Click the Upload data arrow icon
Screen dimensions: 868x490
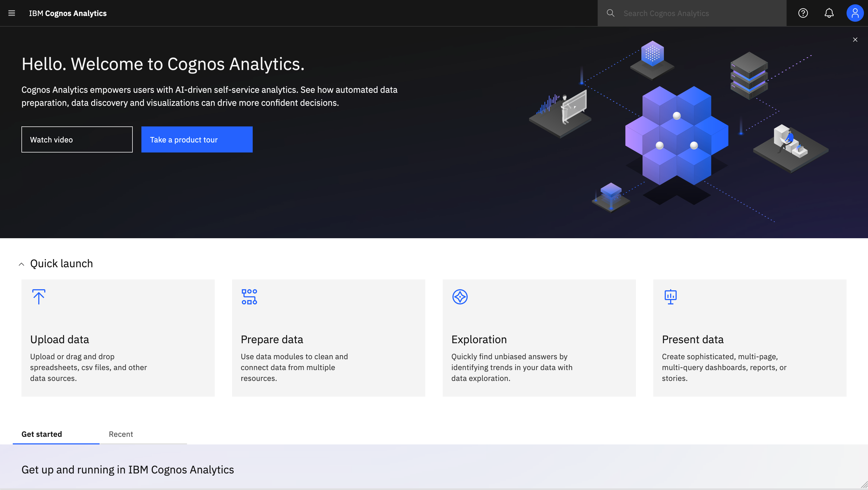tap(39, 297)
